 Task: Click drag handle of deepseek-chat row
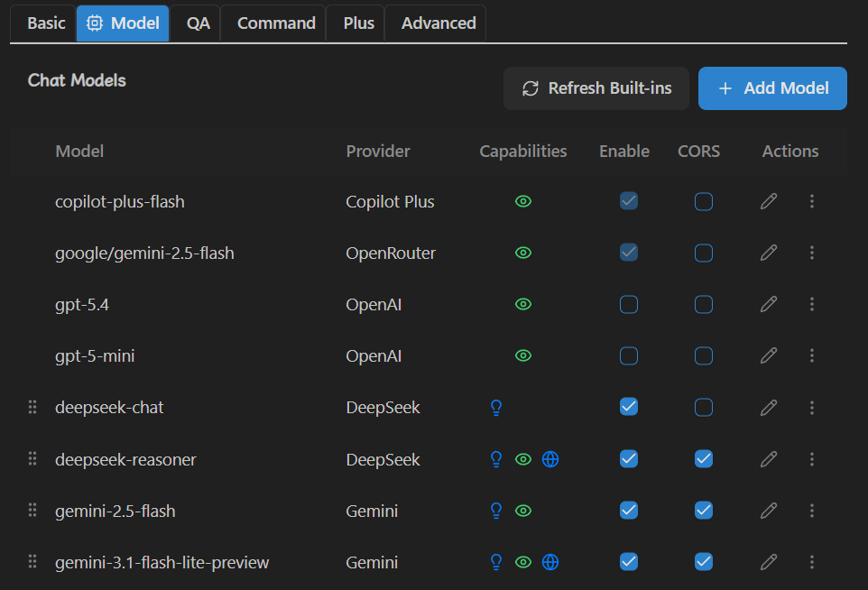32,407
